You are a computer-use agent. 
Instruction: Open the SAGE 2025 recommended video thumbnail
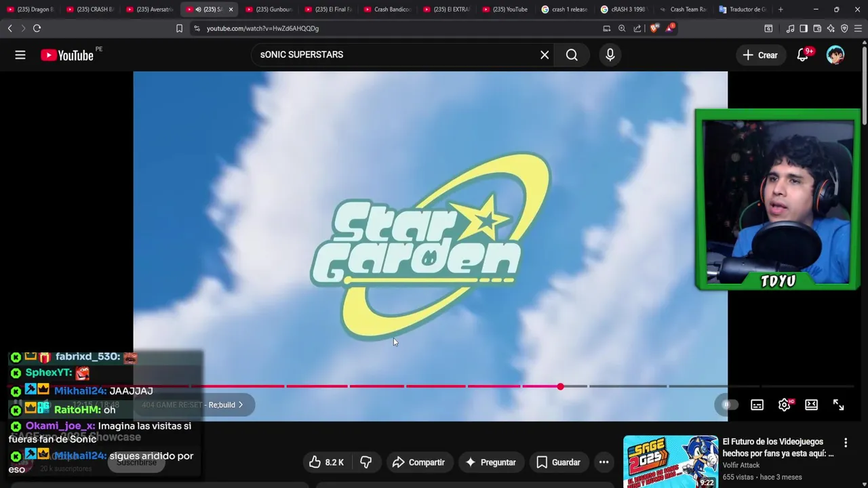670,462
